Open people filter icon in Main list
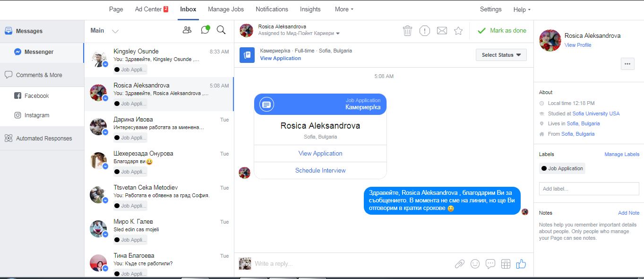Screen dimensions: 644x279 click(187, 30)
